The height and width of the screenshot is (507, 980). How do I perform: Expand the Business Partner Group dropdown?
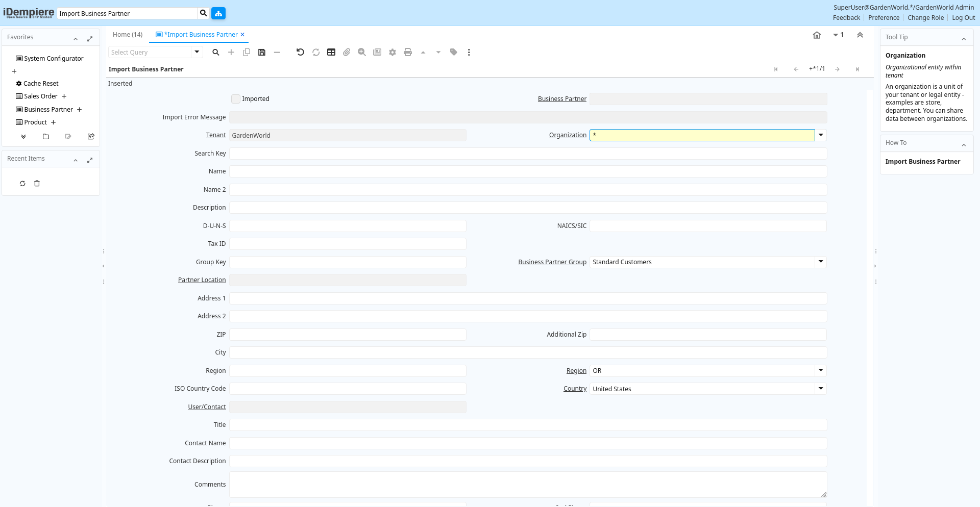[x=821, y=262]
